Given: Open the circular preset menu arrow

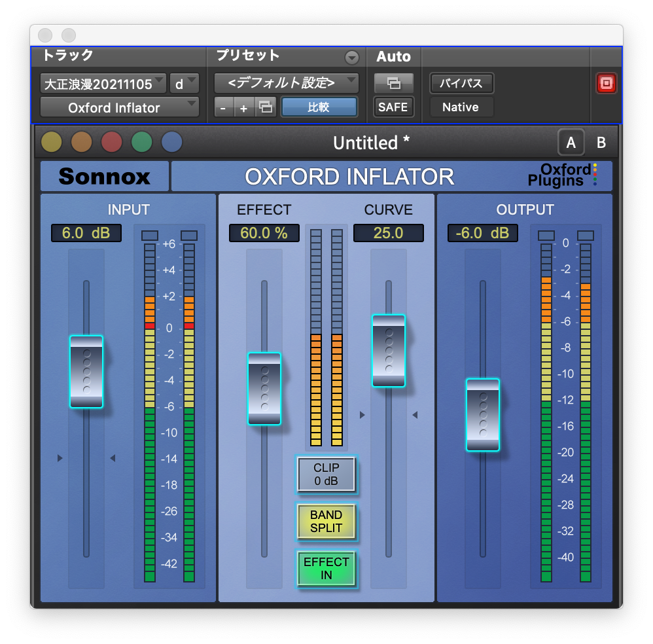Looking at the screenshot, I should pyautogui.click(x=352, y=58).
